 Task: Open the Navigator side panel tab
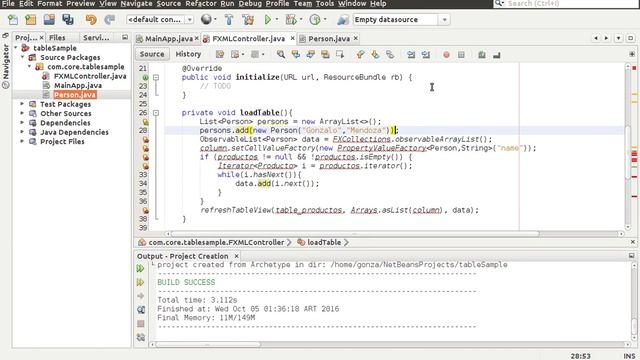[x=5, y=67]
